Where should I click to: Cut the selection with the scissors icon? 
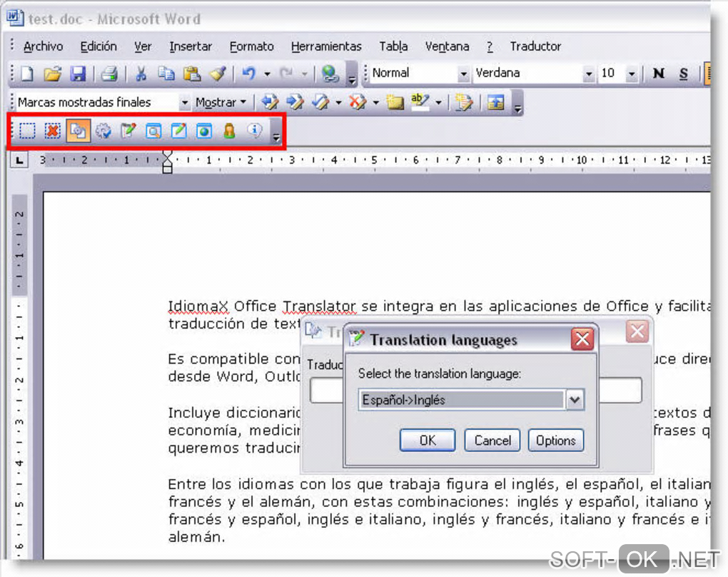click(x=141, y=74)
